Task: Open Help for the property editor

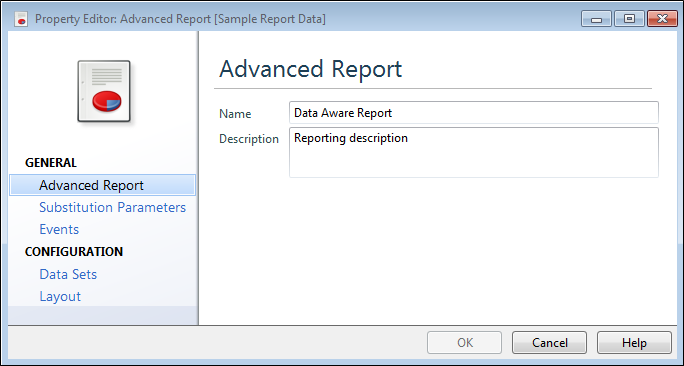Action: coord(634,343)
